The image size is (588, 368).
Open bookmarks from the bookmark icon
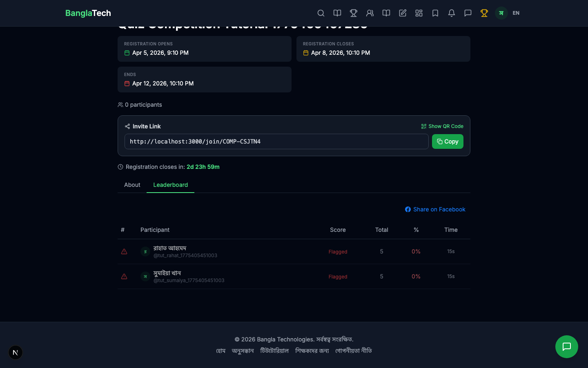click(435, 13)
